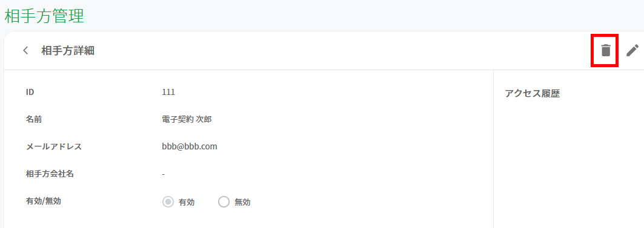Click the 無効 option label text

click(x=242, y=202)
